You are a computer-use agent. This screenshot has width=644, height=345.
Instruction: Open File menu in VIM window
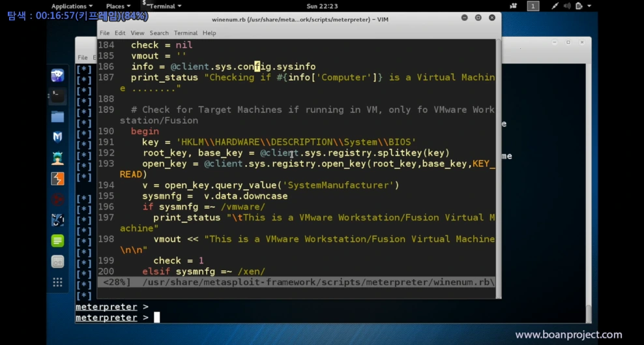pos(105,33)
